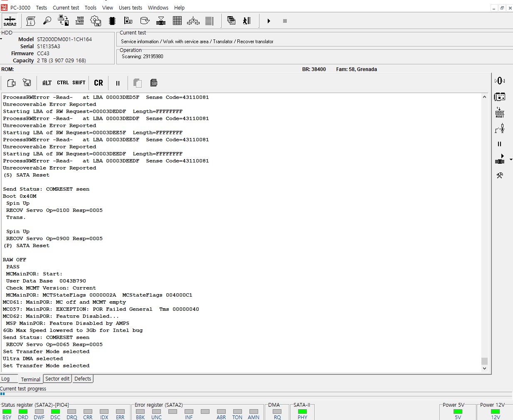Image resolution: width=513 pixels, height=420 pixels.
Task: Open the PC-3000 menu
Action: click(x=20, y=7)
